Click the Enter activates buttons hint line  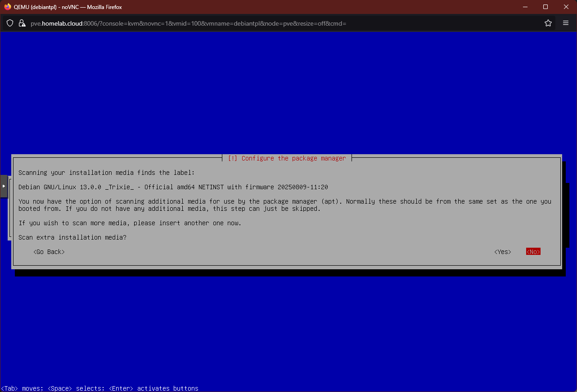[100, 388]
